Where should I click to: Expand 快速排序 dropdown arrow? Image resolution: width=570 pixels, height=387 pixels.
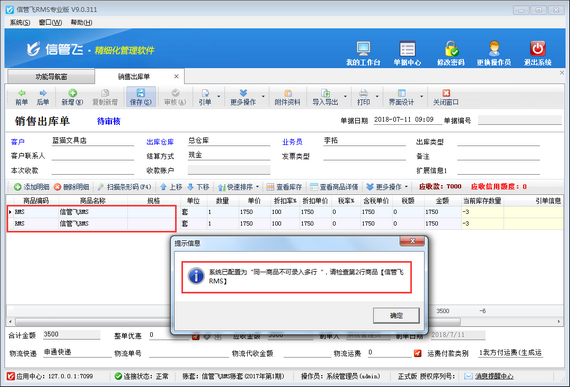click(x=257, y=187)
